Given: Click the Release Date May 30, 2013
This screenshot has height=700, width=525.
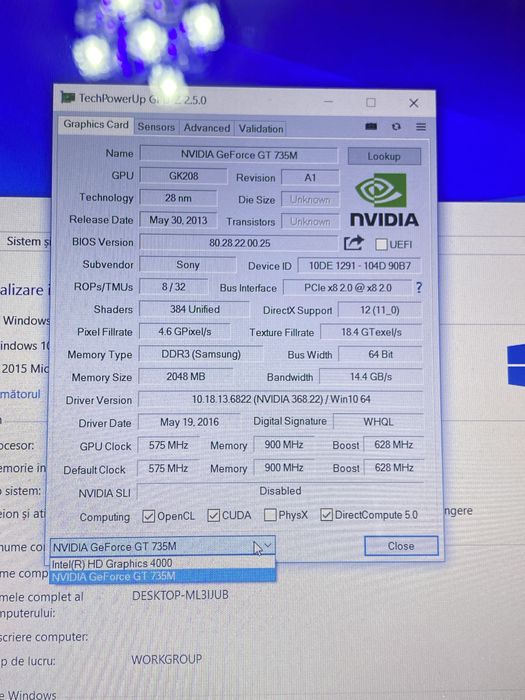Looking at the screenshot, I should coord(178,220).
